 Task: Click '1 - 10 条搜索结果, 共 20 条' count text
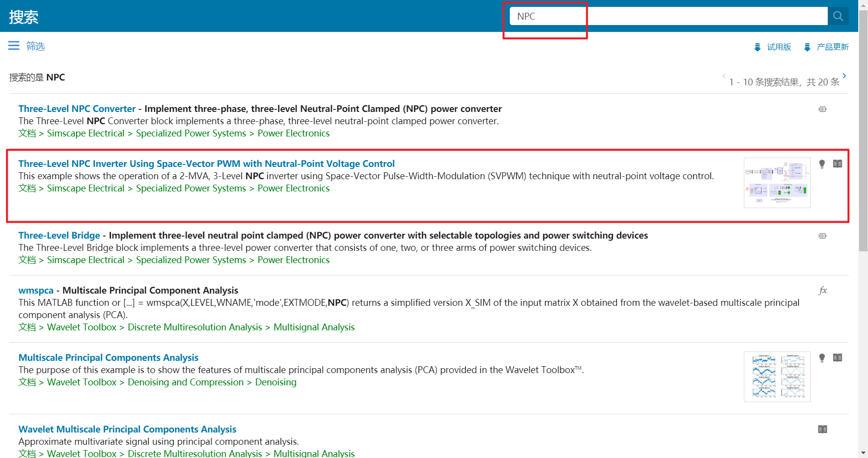pyautogui.click(x=784, y=82)
